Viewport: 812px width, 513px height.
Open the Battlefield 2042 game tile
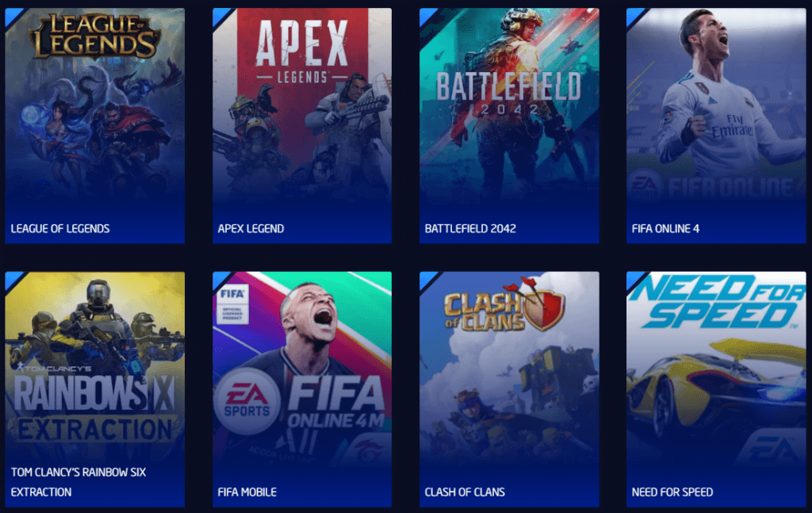click(509, 125)
